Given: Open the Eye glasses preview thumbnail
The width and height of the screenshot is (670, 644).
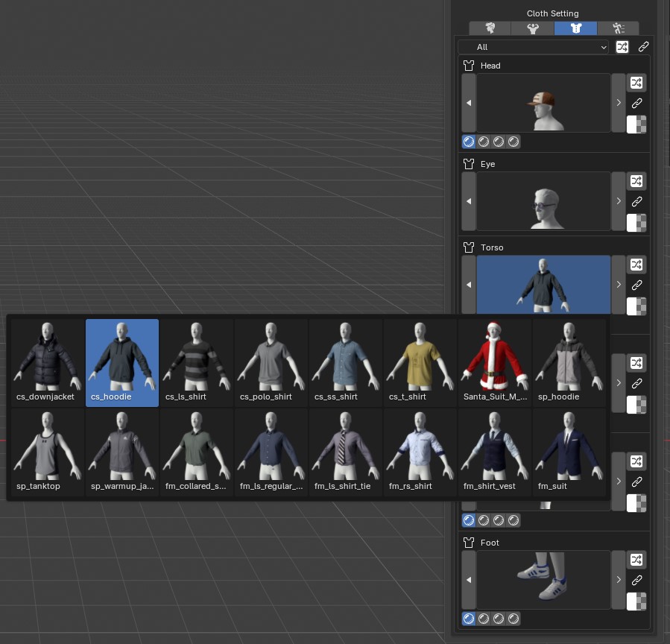Looking at the screenshot, I should (543, 201).
